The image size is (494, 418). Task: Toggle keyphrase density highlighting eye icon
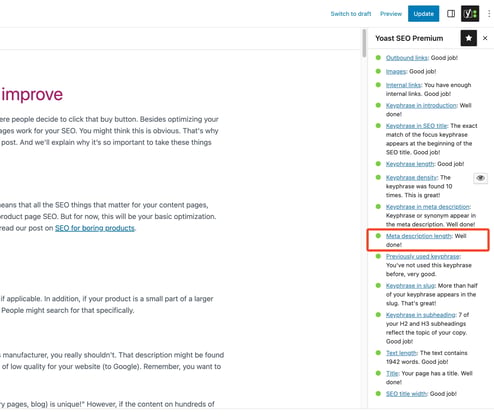[x=480, y=178]
